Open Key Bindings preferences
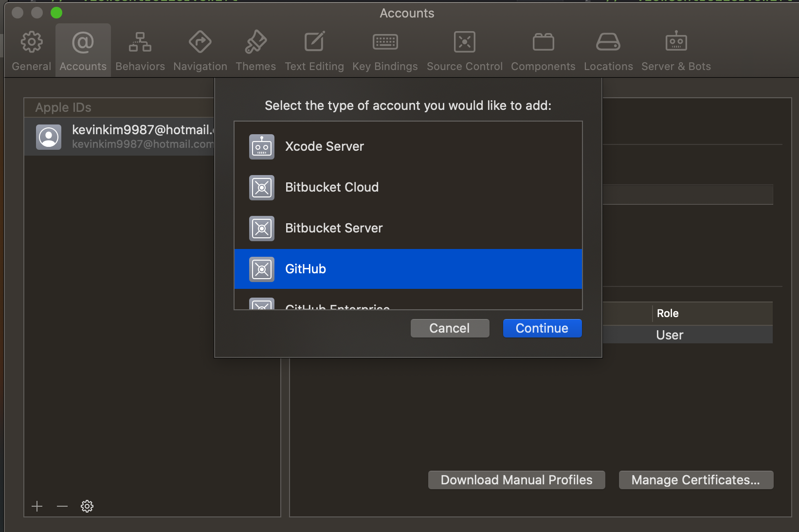The width and height of the screenshot is (799, 532). pyautogui.click(x=385, y=51)
